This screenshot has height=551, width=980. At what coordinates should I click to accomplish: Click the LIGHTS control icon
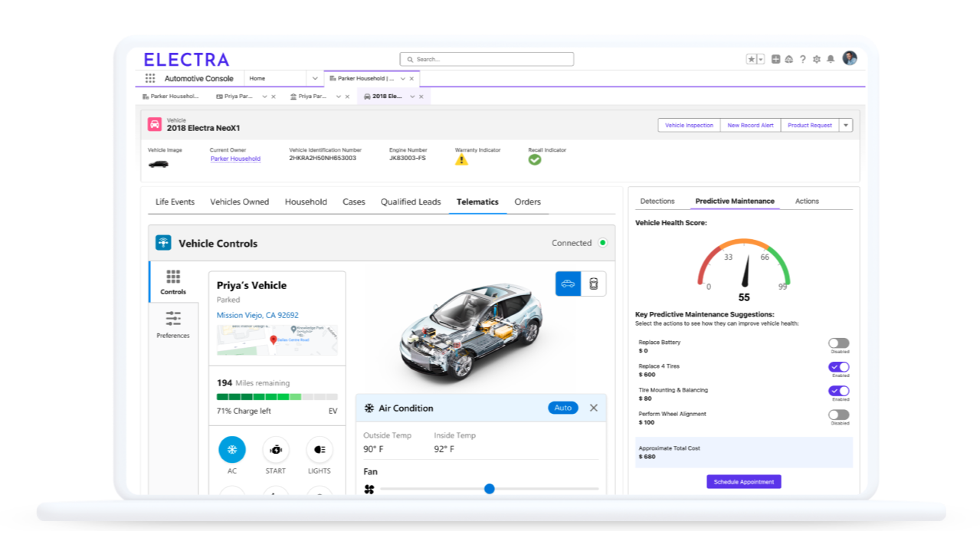click(x=319, y=450)
